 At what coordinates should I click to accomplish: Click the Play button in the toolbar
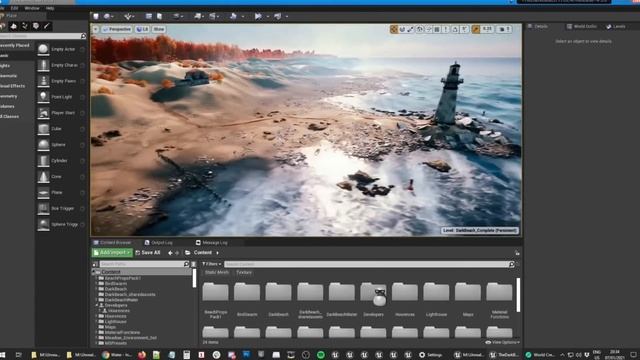click(x=258, y=16)
